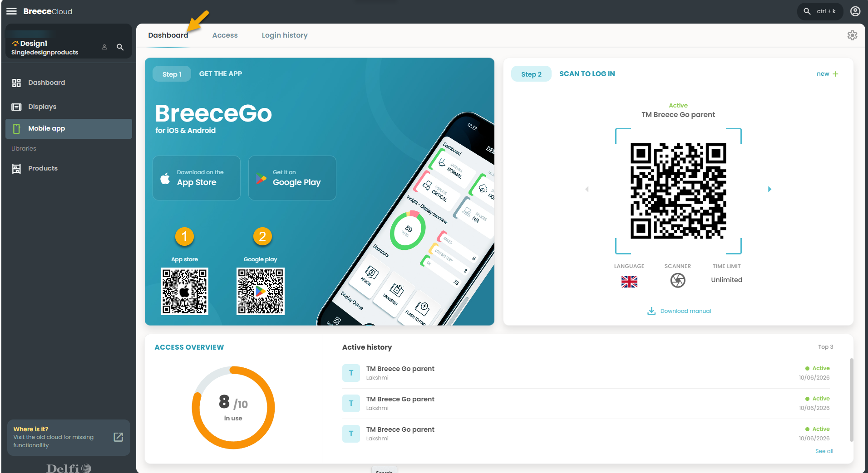Click the download icon beside Download manual

click(651, 311)
